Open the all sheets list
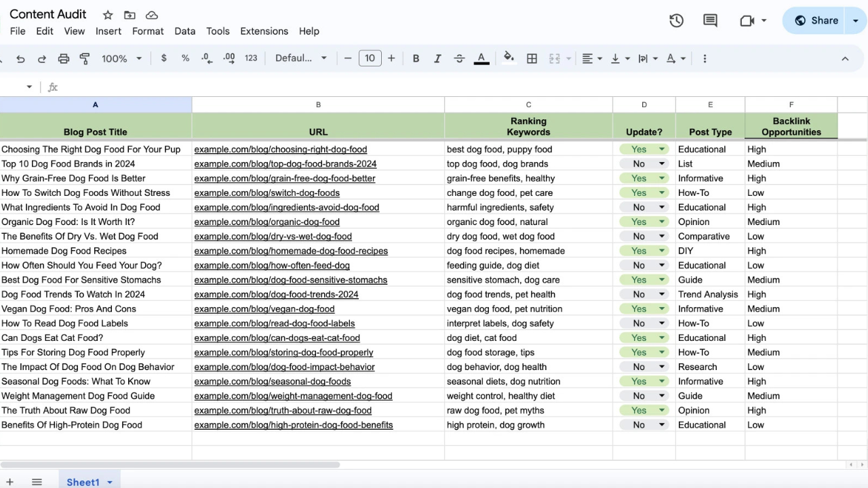 click(37, 482)
